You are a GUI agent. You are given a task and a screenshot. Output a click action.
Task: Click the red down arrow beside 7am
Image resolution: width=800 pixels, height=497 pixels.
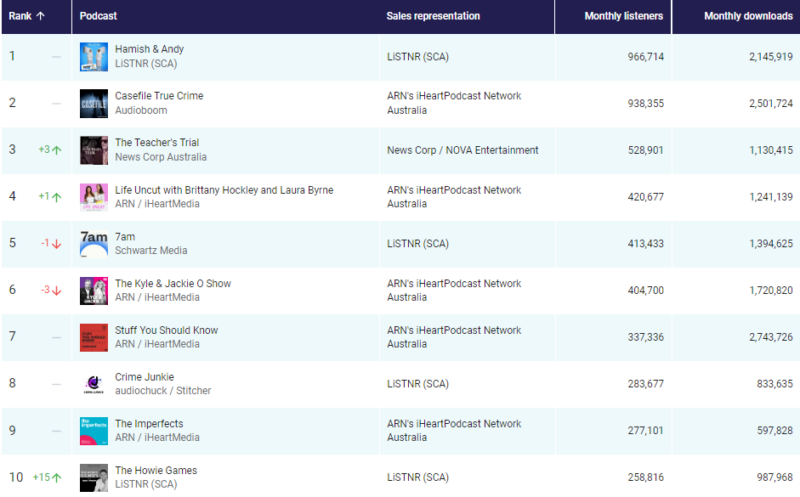pos(57,244)
